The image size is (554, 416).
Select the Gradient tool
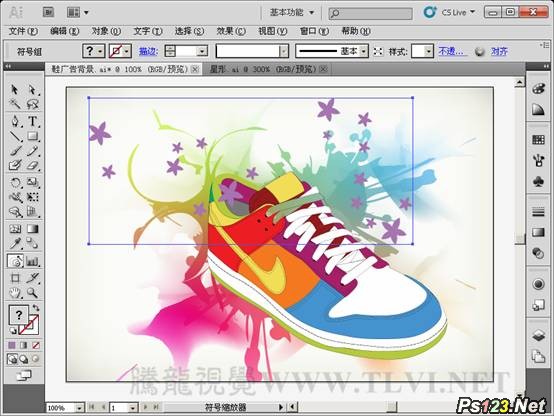(32, 229)
